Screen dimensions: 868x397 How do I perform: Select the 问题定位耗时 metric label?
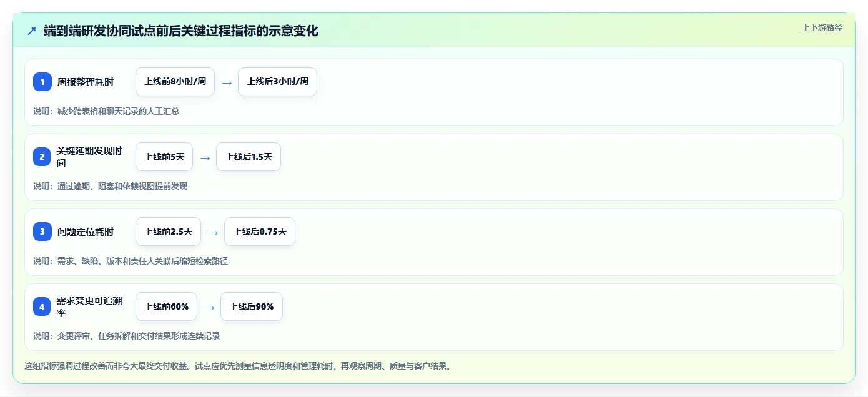tap(86, 232)
